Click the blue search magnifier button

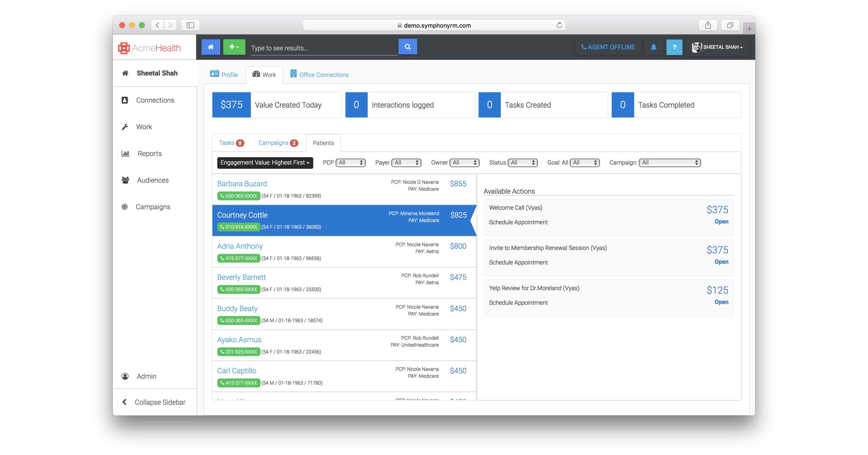[407, 47]
